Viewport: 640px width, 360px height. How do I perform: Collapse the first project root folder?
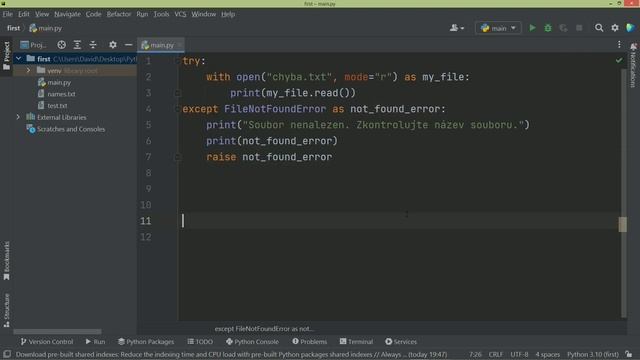[19, 59]
